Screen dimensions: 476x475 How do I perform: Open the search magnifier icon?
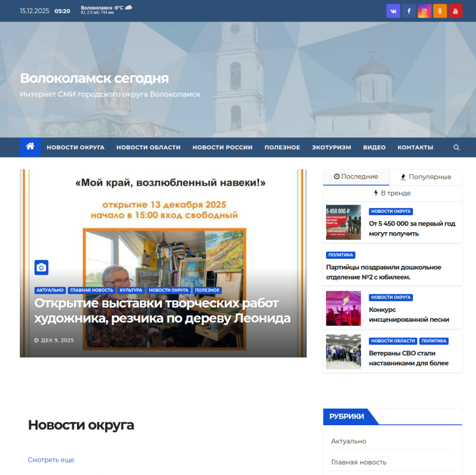click(456, 148)
